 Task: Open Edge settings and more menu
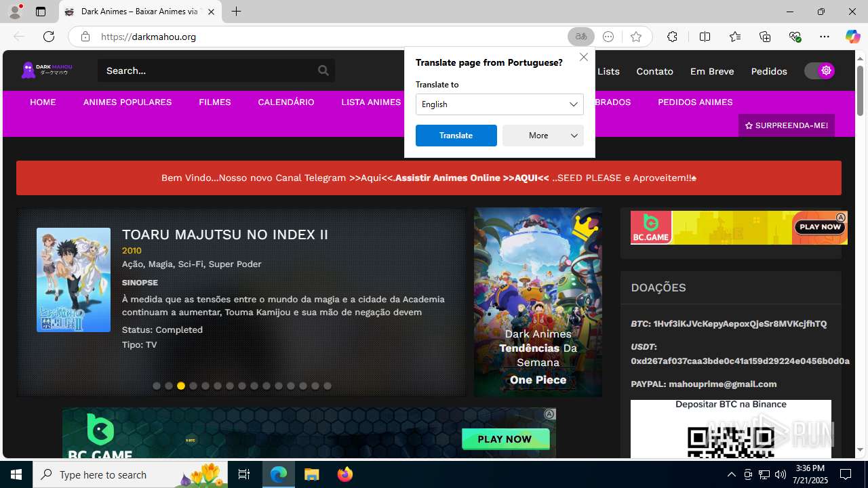(825, 37)
